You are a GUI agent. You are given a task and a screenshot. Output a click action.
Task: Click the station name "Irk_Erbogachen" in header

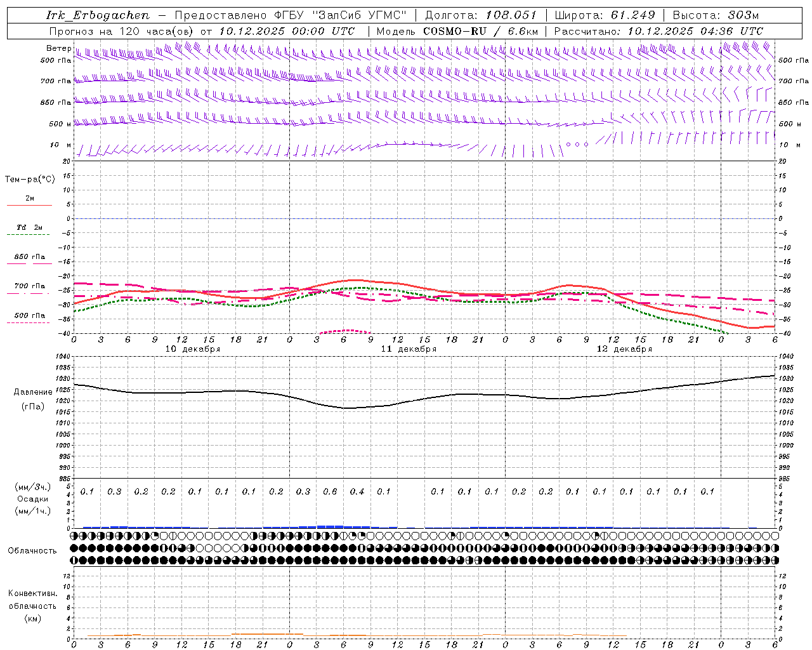pyautogui.click(x=98, y=15)
